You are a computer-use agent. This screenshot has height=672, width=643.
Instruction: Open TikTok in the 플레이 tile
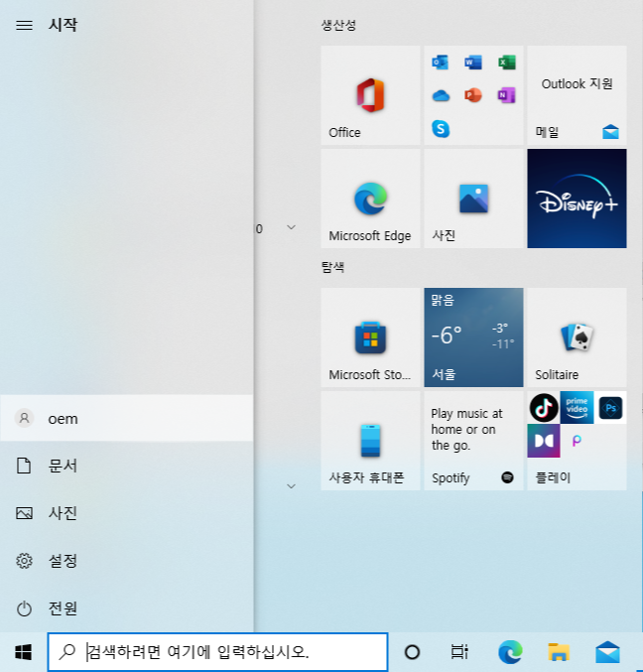(544, 407)
